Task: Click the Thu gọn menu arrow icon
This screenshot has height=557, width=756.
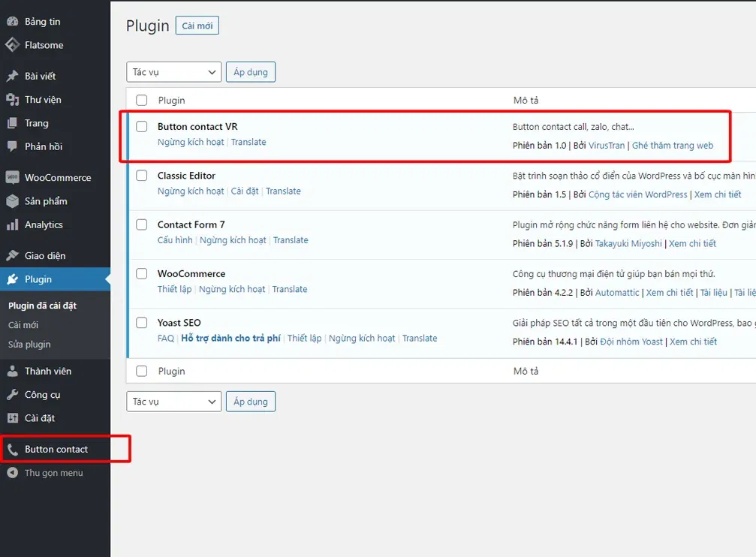Action: (13, 473)
